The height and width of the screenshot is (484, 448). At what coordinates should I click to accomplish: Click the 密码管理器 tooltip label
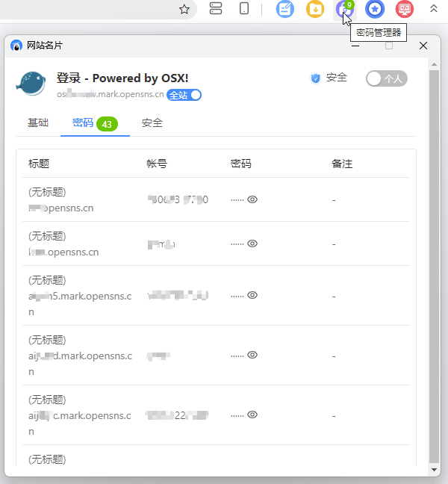tap(379, 33)
